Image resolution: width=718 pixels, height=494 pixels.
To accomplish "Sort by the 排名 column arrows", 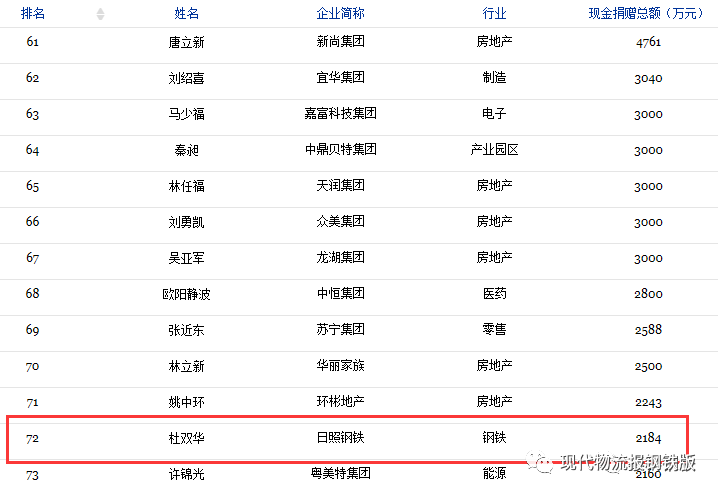I will click(100, 14).
